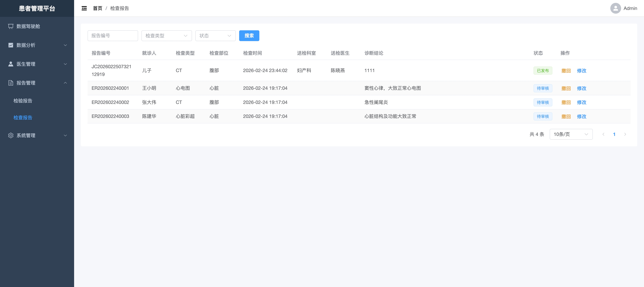Click patient name 张大伟 cell
Image resolution: width=644 pixels, height=287 pixels.
(149, 102)
